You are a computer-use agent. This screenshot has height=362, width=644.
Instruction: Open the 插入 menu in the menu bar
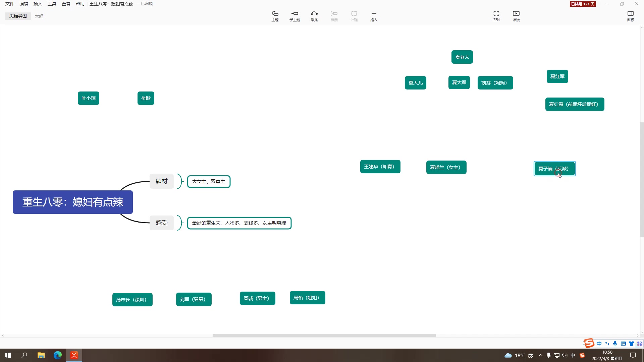point(38,4)
